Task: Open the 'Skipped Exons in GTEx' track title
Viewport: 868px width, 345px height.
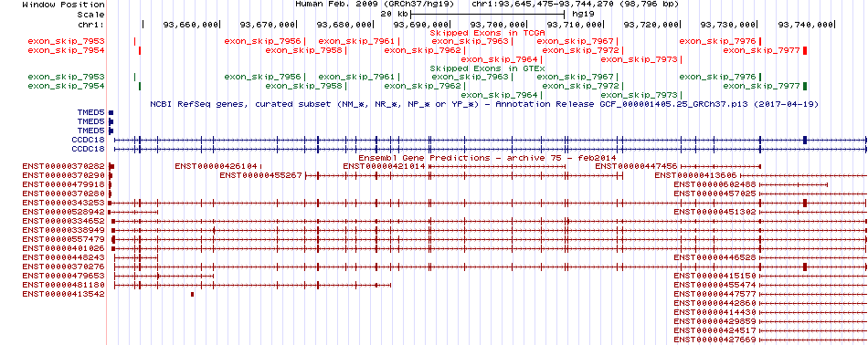Action: [488, 68]
